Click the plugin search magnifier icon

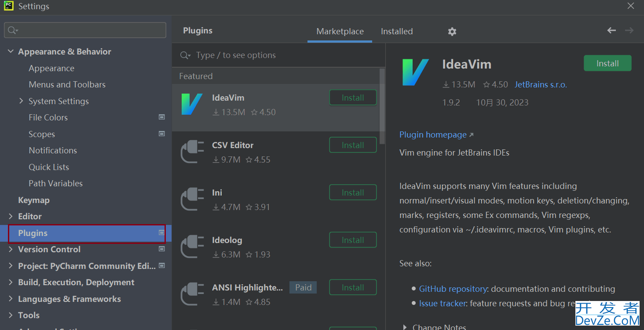tap(185, 55)
